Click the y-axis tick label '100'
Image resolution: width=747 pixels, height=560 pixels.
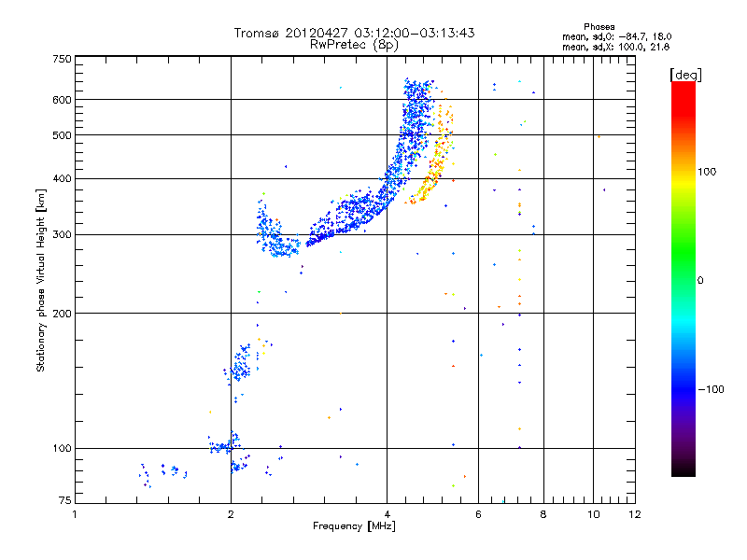(62, 449)
